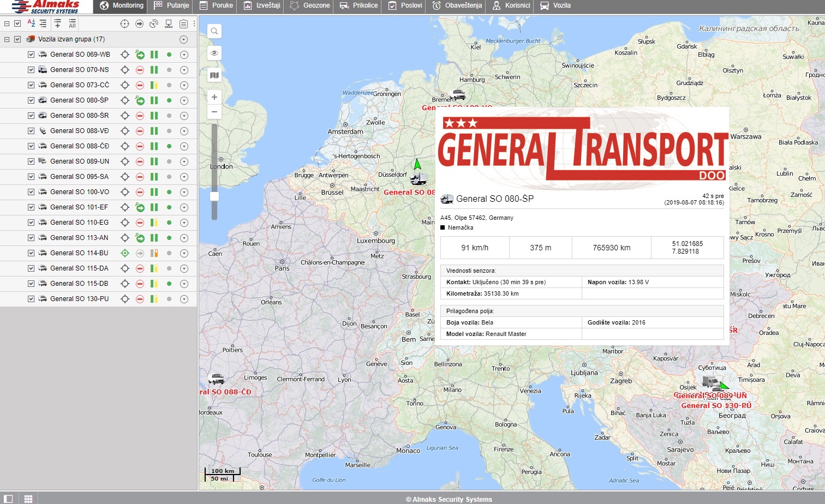Collapse the Vozila izvan grupa group
The width and height of the screenshot is (825, 504).
click(x=7, y=39)
